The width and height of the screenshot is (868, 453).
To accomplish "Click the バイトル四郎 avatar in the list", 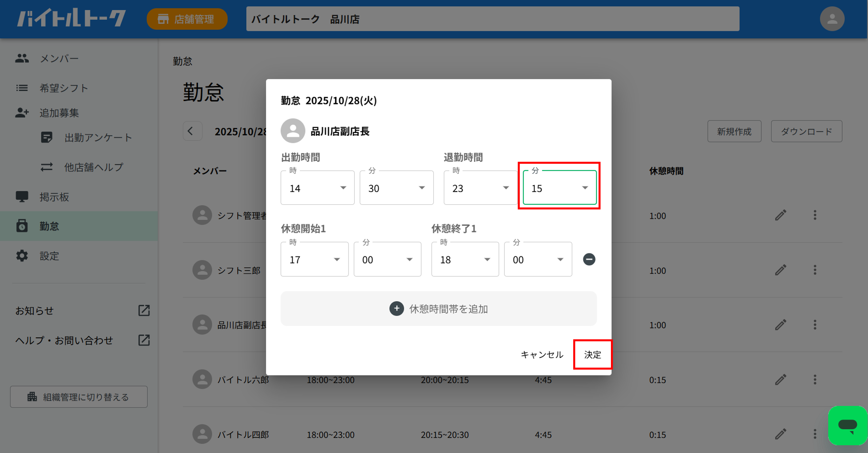I will 202,434.
